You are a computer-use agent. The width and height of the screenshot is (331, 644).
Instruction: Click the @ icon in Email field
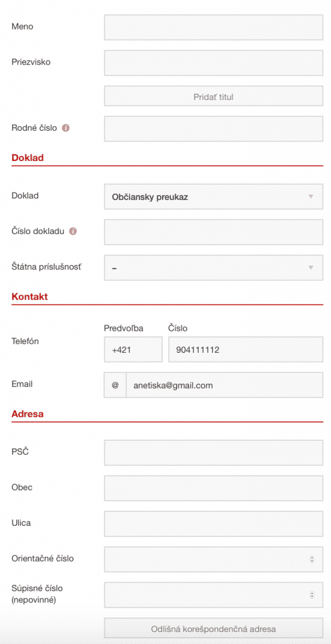[116, 386]
